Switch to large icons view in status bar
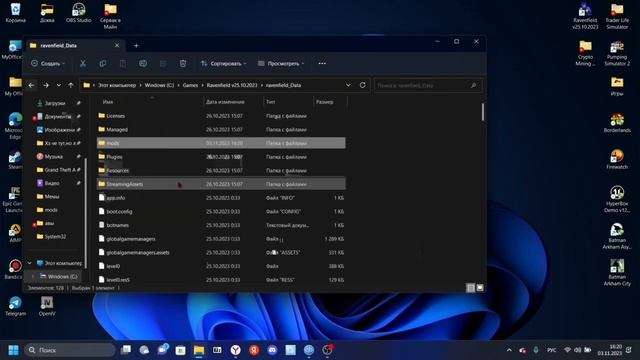 [x=480, y=288]
